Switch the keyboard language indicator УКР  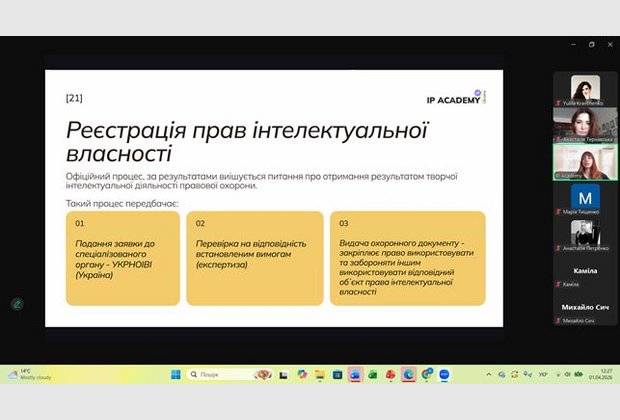(x=543, y=374)
